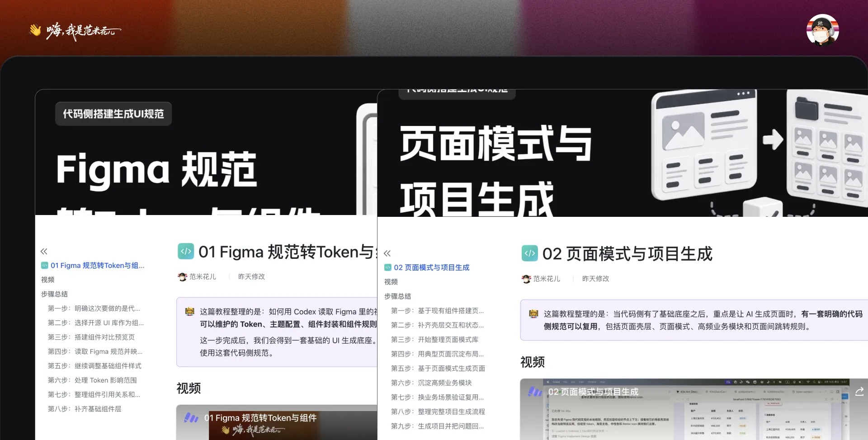Go to 第二步：补齐壳层交互和状态...
This screenshot has width=868, height=440.
point(437,325)
